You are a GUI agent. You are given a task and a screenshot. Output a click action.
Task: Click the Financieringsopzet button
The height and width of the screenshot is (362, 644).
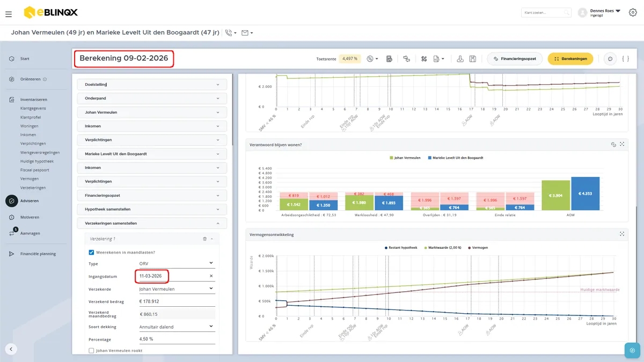(x=515, y=58)
